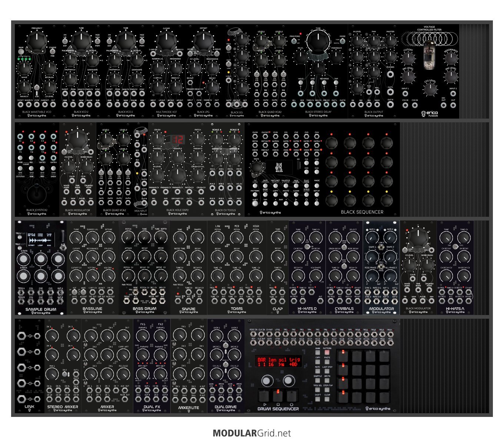Click the FREQUENCY knob on the Black Wavetable VCO
The height and width of the screenshot is (441, 504).
37,41
